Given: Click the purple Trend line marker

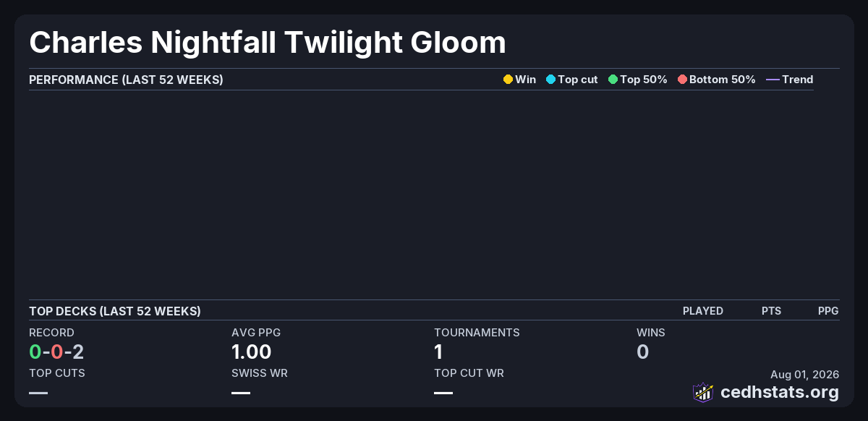Looking at the screenshot, I should 773,80.
